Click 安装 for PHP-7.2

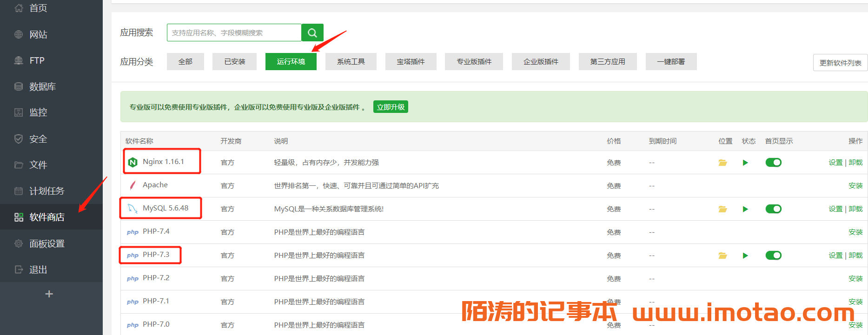tap(855, 279)
